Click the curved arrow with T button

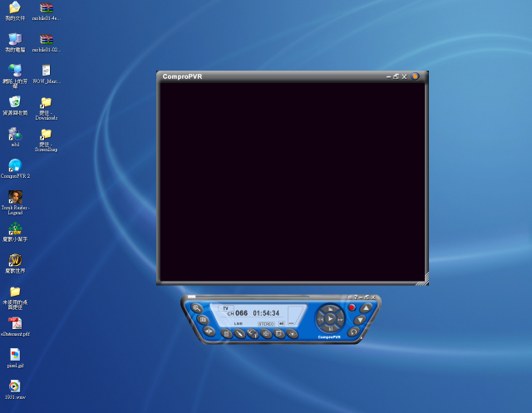point(253,334)
